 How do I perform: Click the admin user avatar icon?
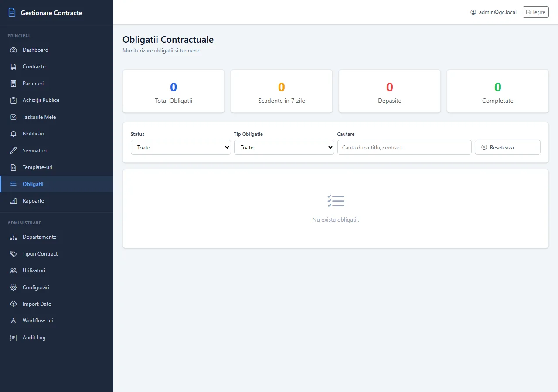point(473,12)
